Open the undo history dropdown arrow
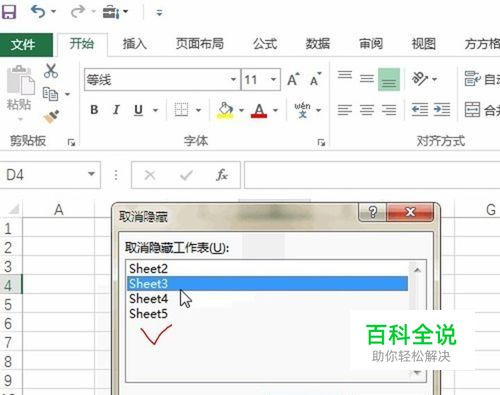 point(54,12)
